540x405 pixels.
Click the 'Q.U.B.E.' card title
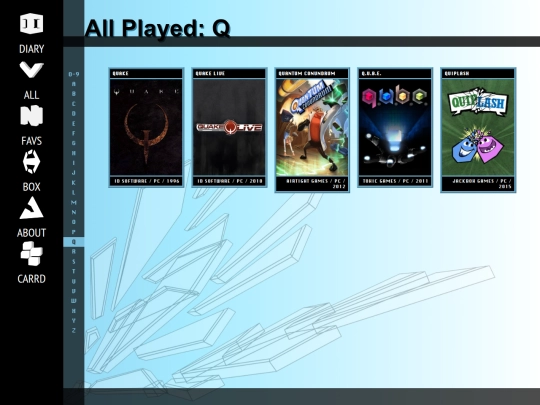(371, 73)
